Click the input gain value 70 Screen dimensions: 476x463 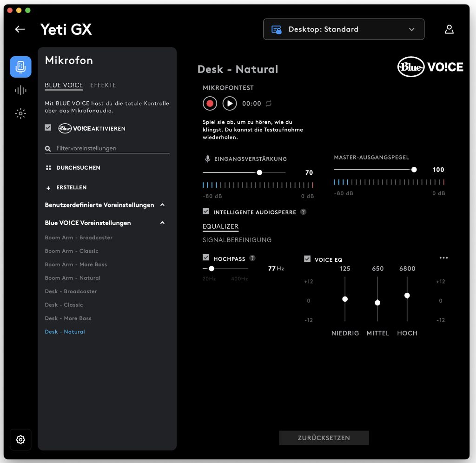(x=309, y=172)
